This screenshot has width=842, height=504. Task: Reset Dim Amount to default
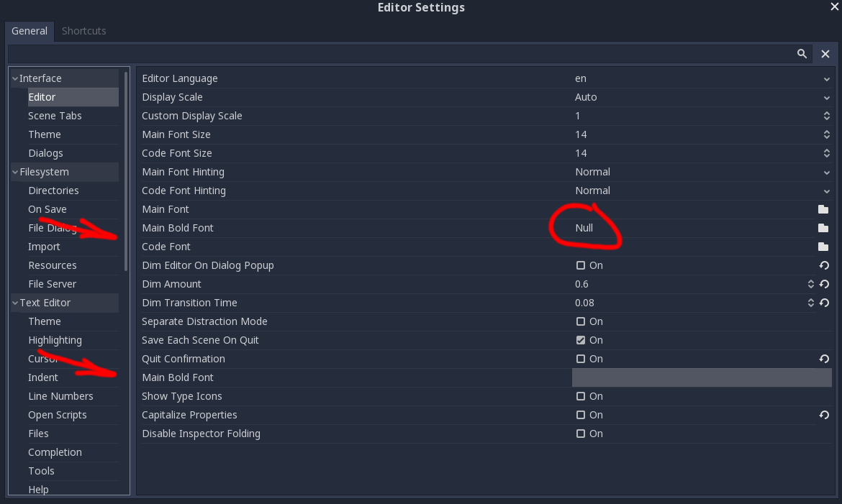click(x=824, y=284)
